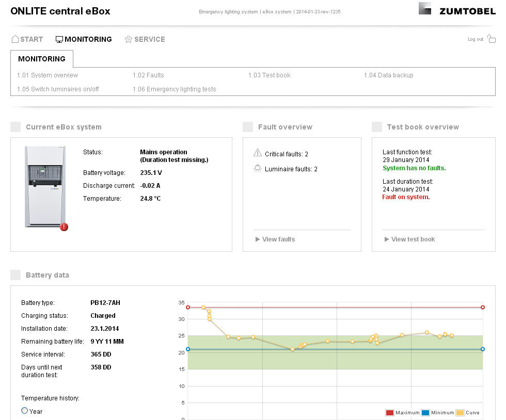
Task: Click the blue Minimum legend swatch
Action: point(425,413)
